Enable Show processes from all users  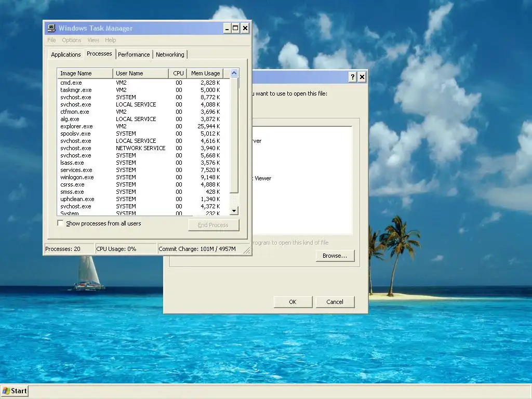coord(60,223)
